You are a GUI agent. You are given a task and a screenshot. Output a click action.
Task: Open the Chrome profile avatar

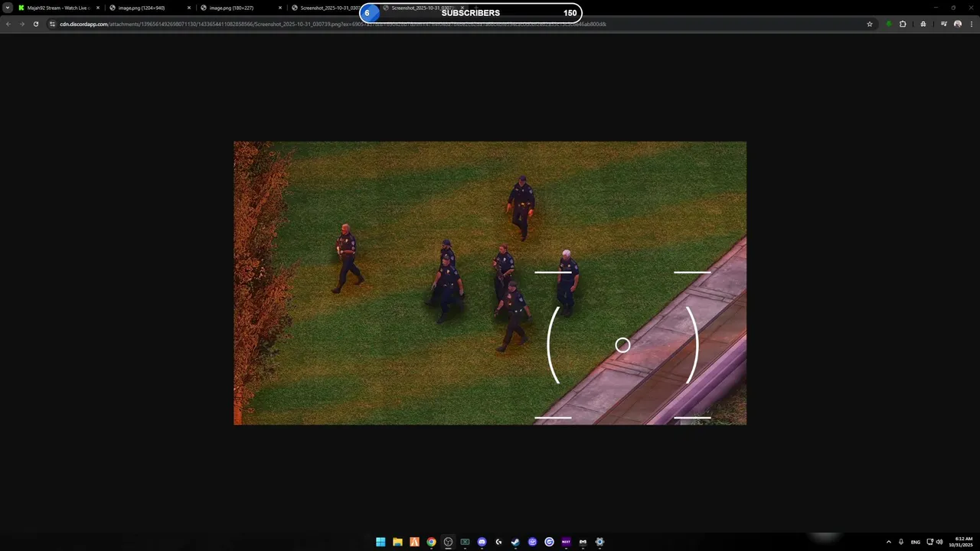(958, 24)
